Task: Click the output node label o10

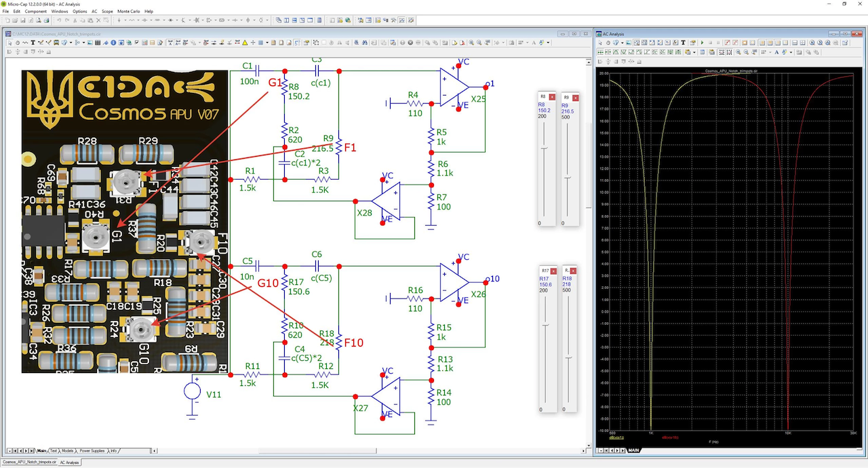Action: tap(492, 279)
